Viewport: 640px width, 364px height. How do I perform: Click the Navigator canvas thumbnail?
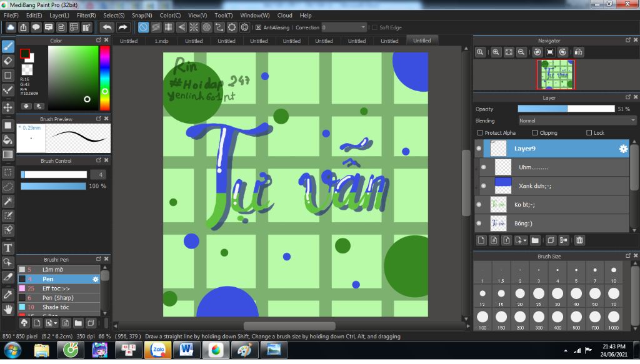click(x=556, y=74)
